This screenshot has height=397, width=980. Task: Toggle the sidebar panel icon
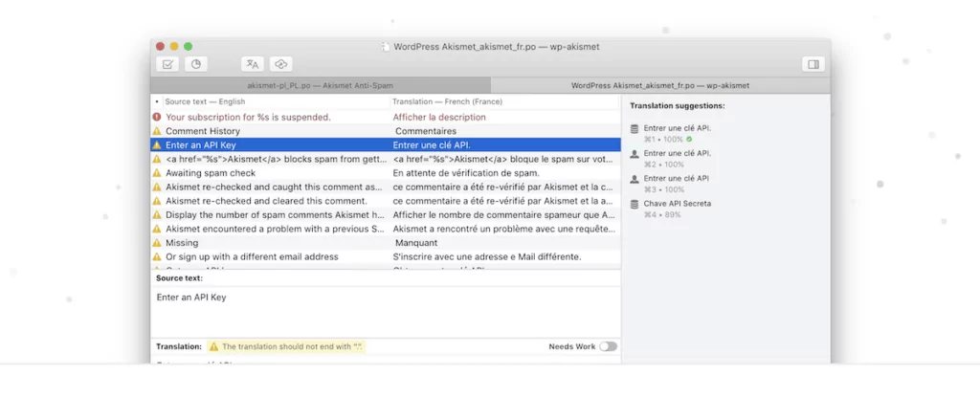click(x=813, y=64)
